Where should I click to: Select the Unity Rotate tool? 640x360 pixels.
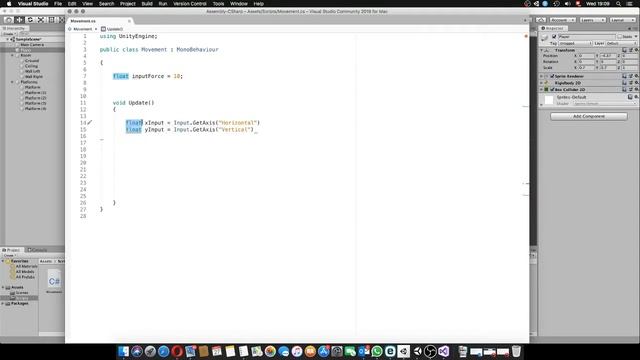click(x=30, y=20)
